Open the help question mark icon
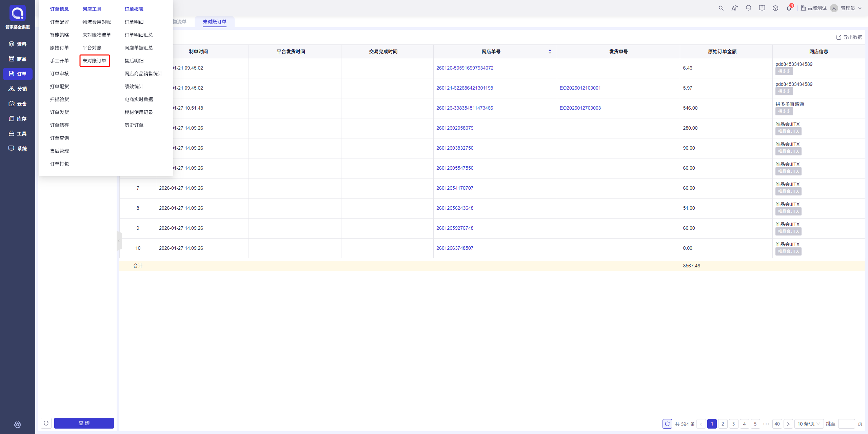This screenshot has height=434, width=868. [x=775, y=8]
